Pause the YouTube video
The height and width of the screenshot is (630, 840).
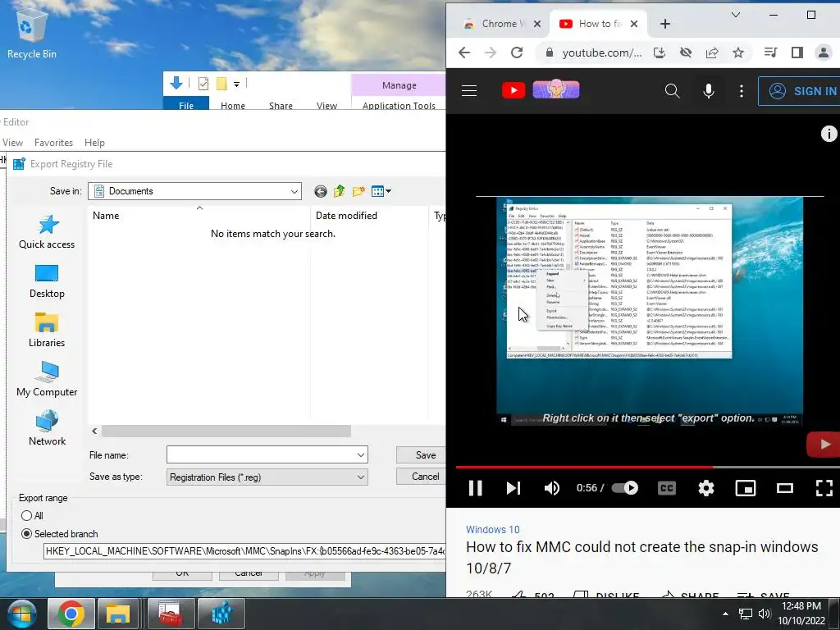point(475,487)
